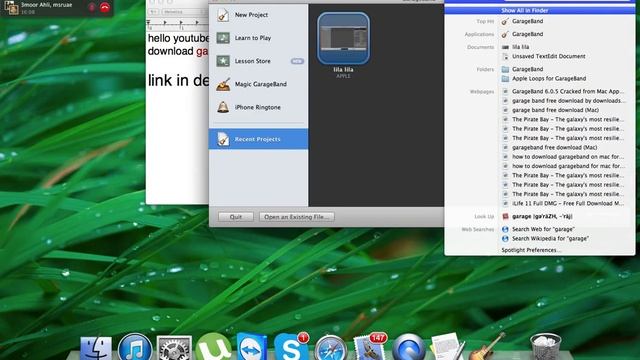
Task: Launch TeamViewer from the dock
Action: tap(252, 347)
